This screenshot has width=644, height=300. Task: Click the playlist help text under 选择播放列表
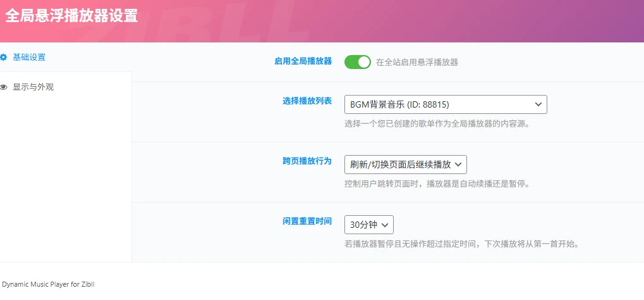pyautogui.click(x=437, y=124)
